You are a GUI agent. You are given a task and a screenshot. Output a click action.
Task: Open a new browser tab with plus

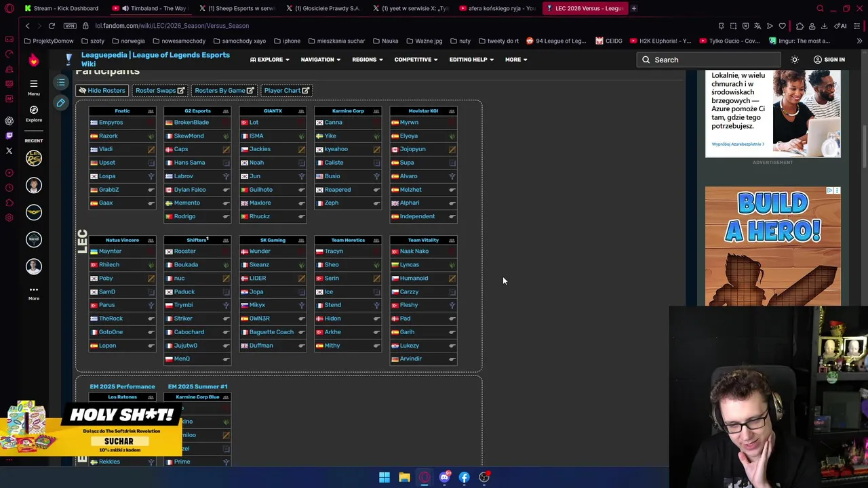(633, 8)
